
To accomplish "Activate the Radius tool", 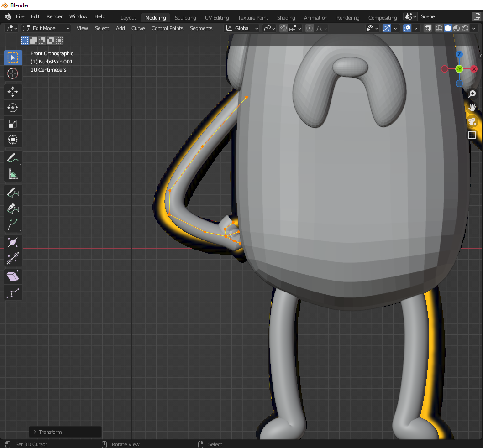I will [13, 243].
